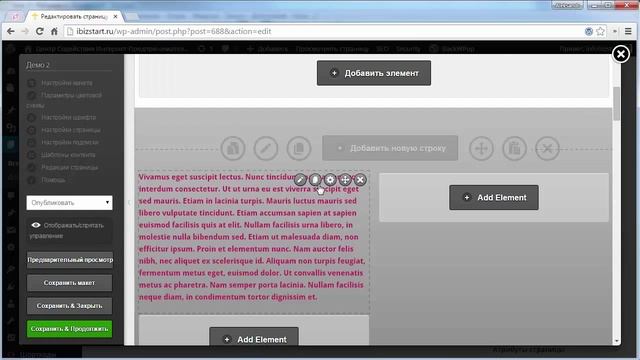
Task: Open the Chrome hamburger menu
Action: pos(628,31)
